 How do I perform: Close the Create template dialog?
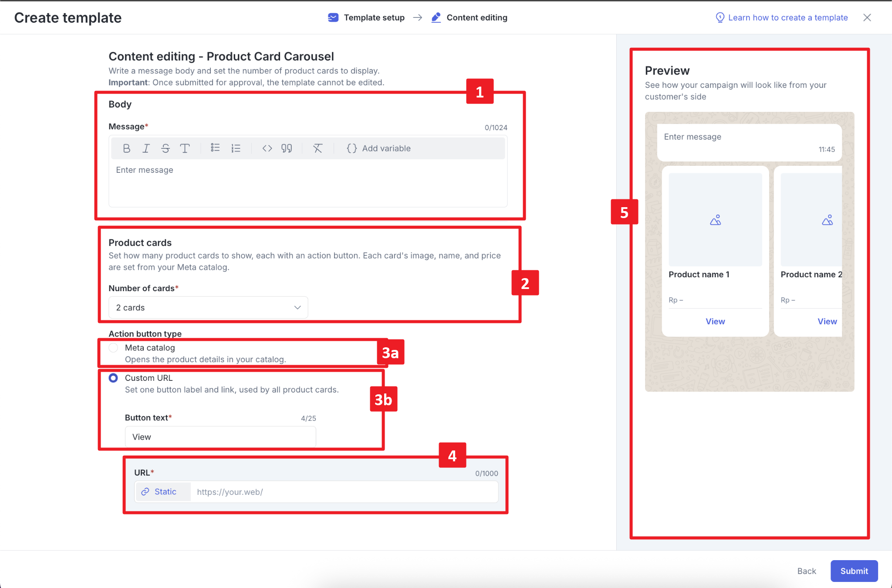(x=867, y=17)
